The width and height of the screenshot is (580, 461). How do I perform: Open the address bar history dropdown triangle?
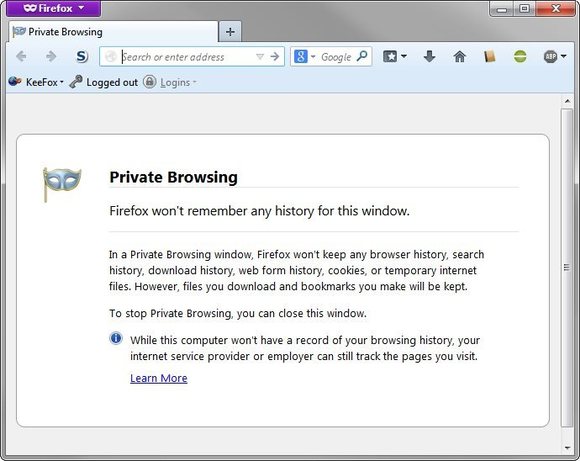260,57
